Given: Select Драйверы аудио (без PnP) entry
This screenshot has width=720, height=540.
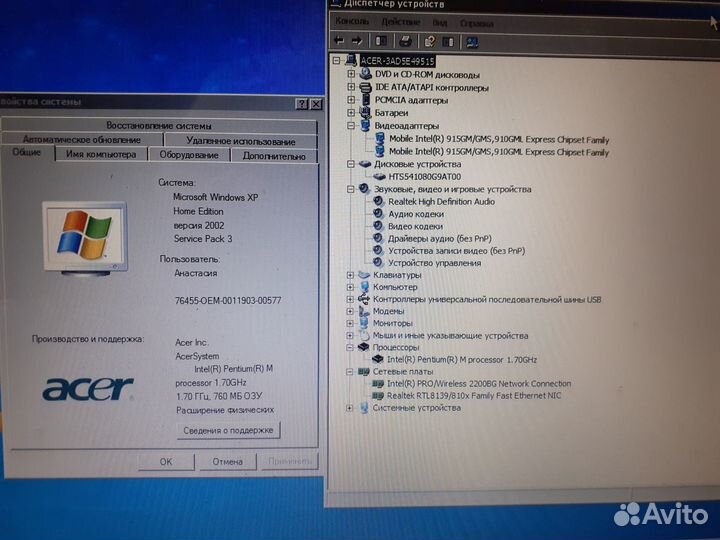Looking at the screenshot, I should click(440, 239).
